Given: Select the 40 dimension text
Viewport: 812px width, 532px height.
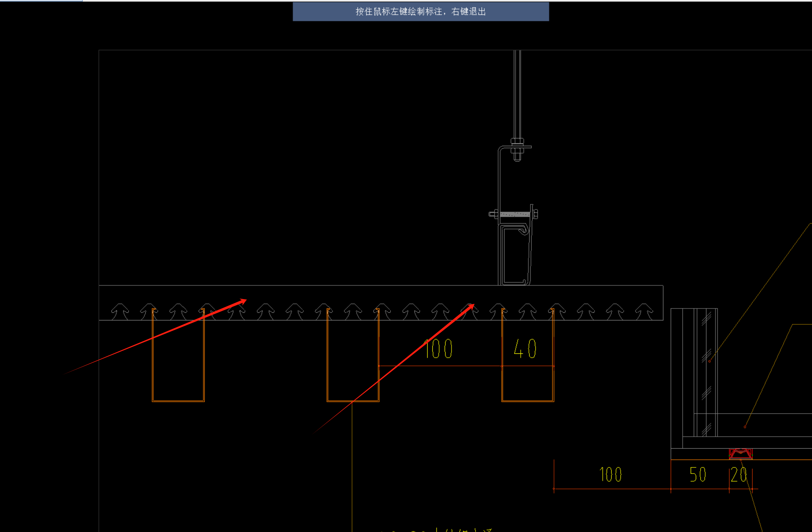Looking at the screenshot, I should pyautogui.click(x=525, y=349).
